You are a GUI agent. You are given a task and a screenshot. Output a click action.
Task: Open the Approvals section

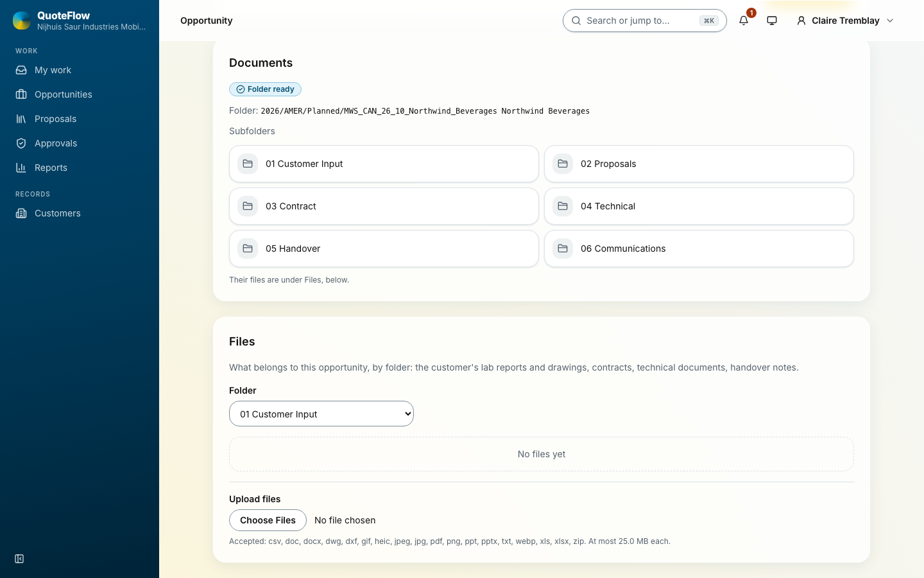click(80, 143)
